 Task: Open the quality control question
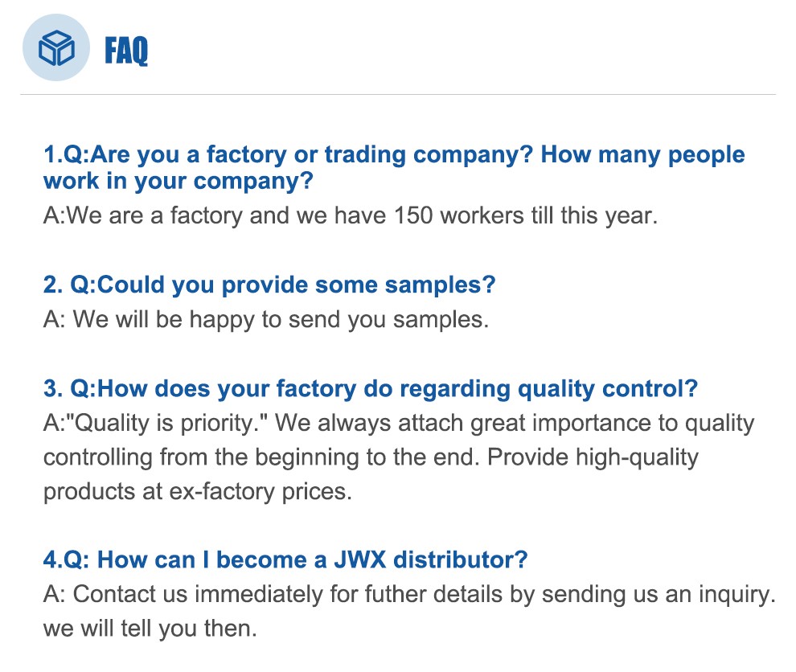pyautogui.click(x=370, y=390)
